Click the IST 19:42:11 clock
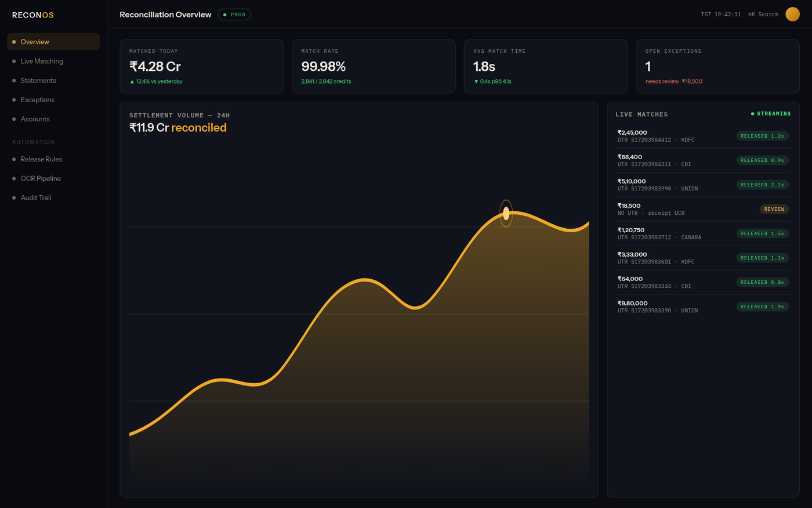Image resolution: width=812 pixels, height=508 pixels. (x=721, y=15)
